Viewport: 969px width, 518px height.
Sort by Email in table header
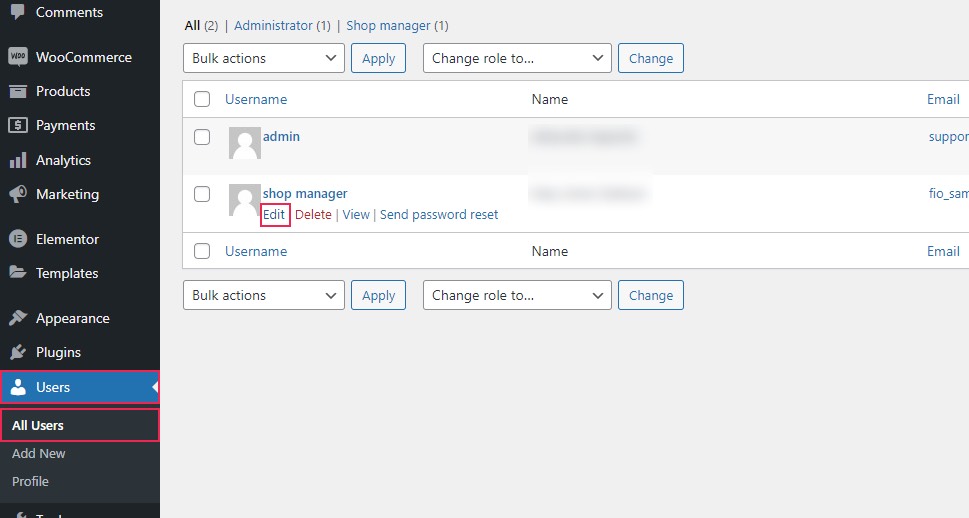943,99
